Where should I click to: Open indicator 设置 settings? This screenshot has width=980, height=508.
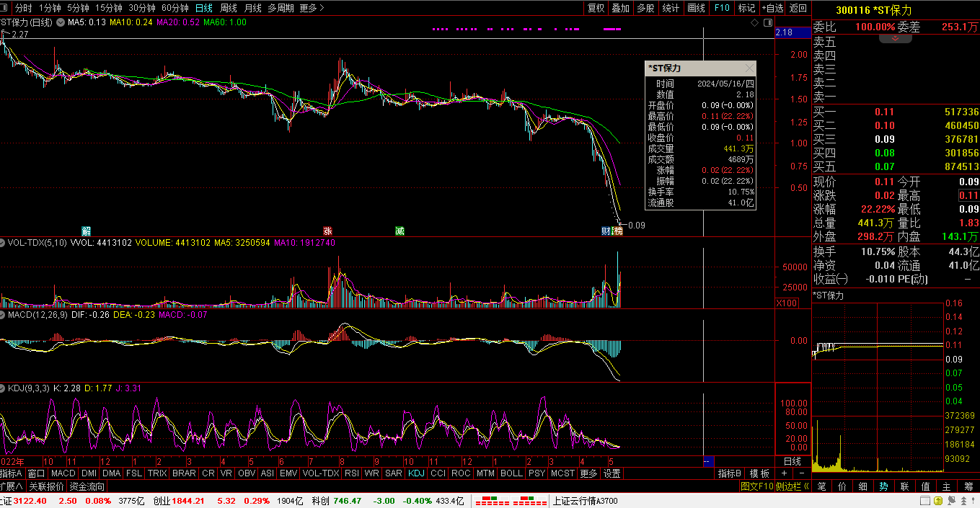click(x=612, y=473)
